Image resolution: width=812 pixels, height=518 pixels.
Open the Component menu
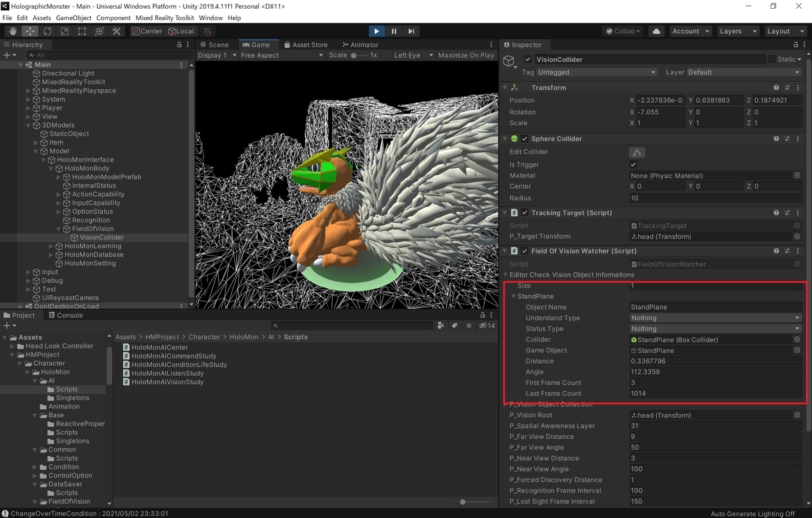pos(113,18)
